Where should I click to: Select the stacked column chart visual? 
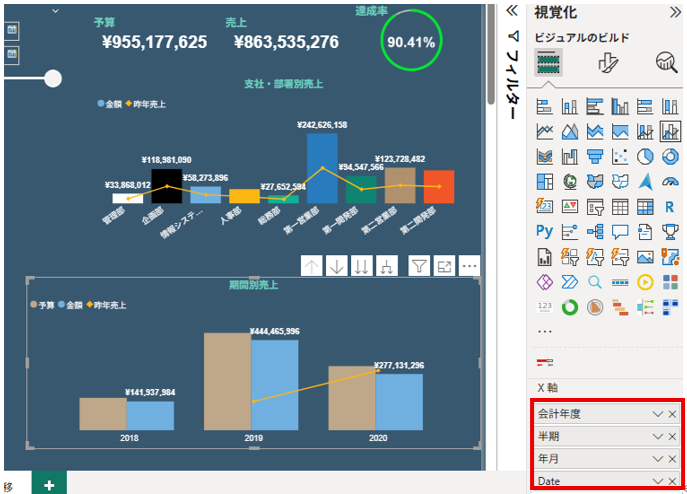tap(570, 107)
